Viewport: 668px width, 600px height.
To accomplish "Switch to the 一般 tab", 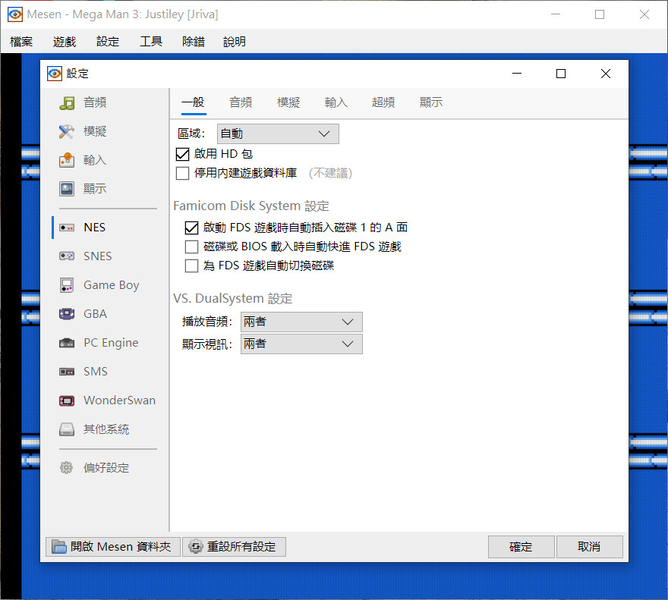I will (193, 103).
